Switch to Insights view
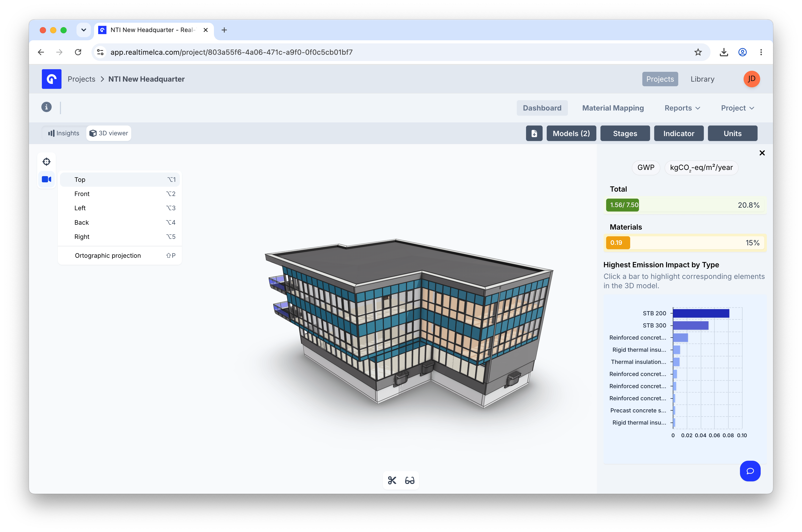 64,133
